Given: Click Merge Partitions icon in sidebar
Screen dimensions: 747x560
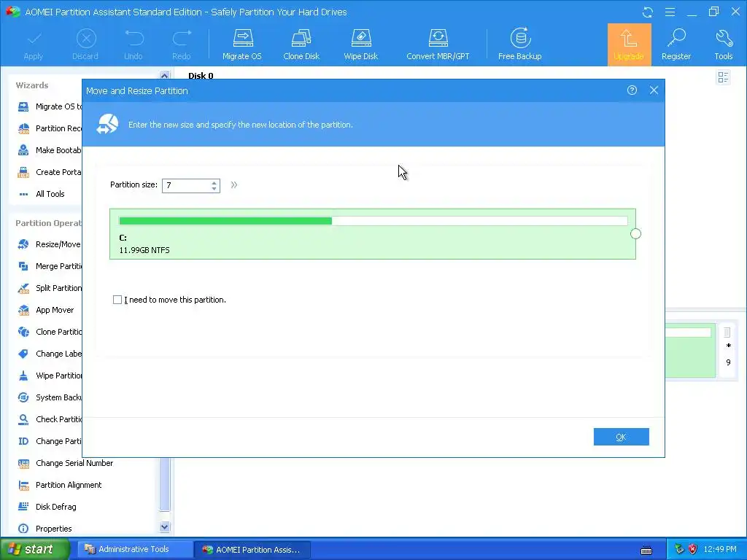Looking at the screenshot, I should 23,266.
